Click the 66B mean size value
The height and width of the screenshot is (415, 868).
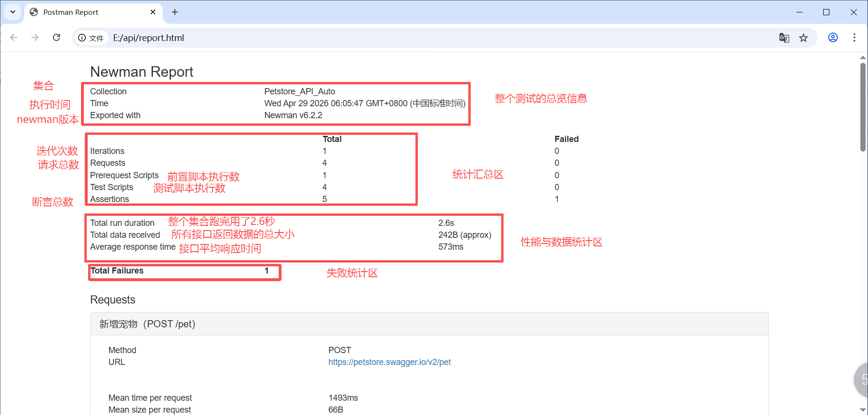(x=336, y=410)
